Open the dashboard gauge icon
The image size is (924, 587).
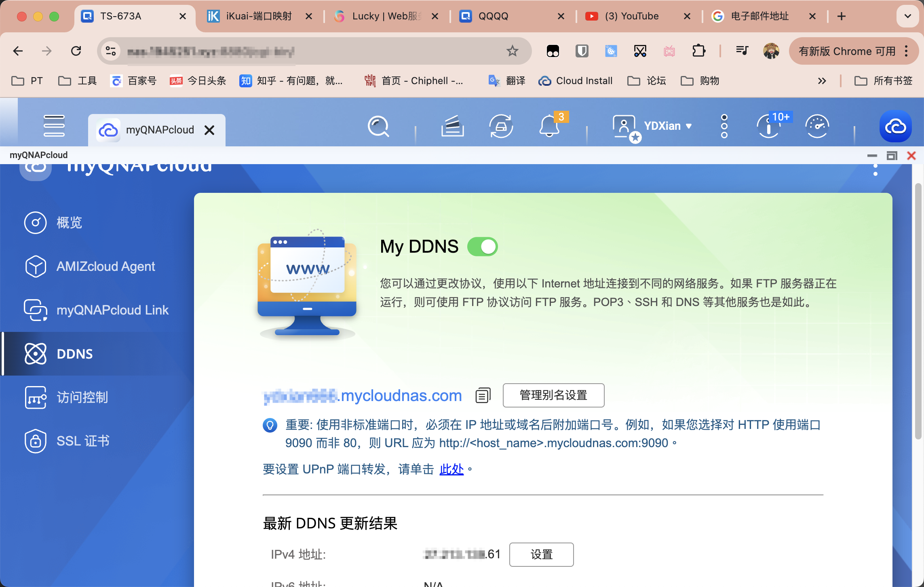click(x=817, y=127)
